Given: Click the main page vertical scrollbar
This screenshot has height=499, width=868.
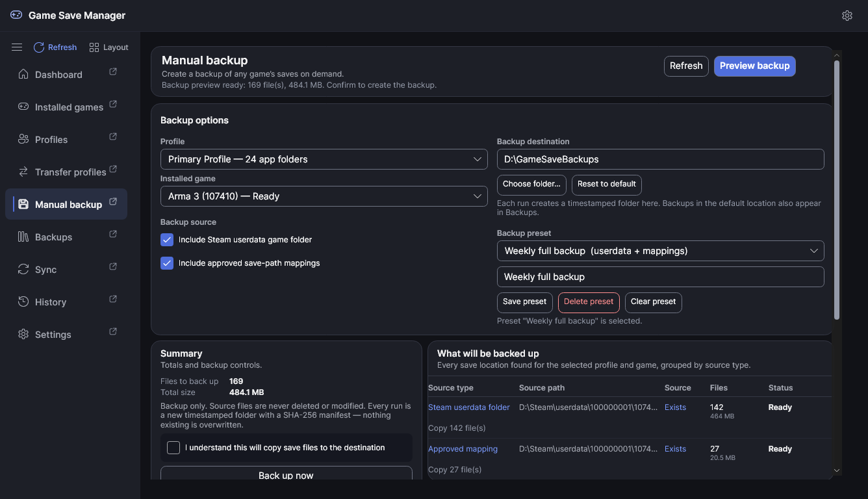Looking at the screenshot, I should [837, 189].
